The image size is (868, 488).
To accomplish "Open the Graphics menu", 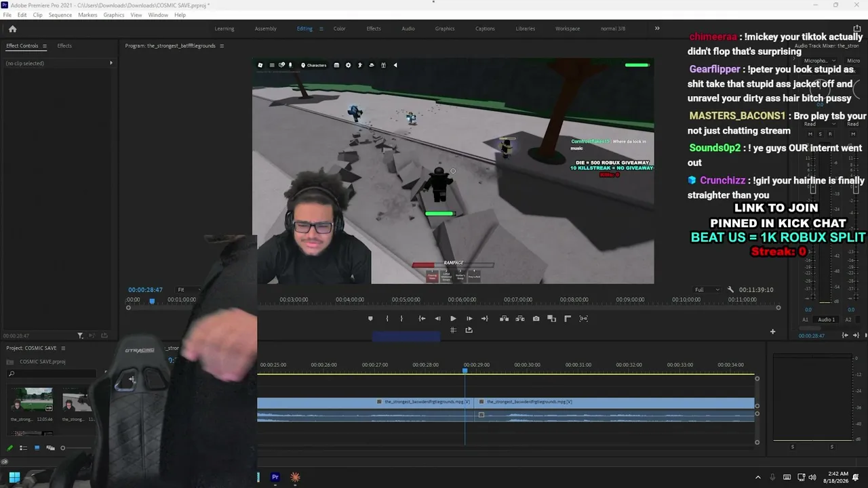I will (114, 15).
